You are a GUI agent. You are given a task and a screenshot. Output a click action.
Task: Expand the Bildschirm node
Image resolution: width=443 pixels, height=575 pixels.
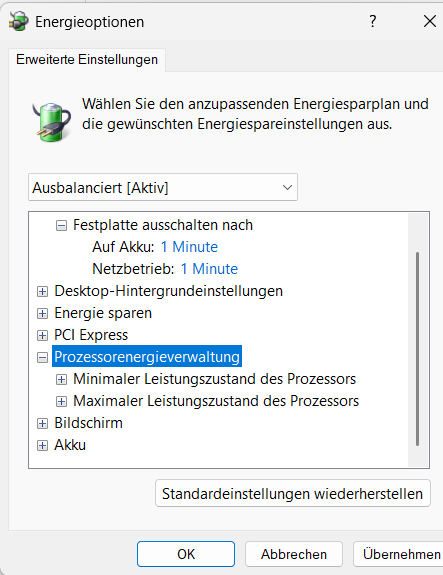(x=43, y=423)
